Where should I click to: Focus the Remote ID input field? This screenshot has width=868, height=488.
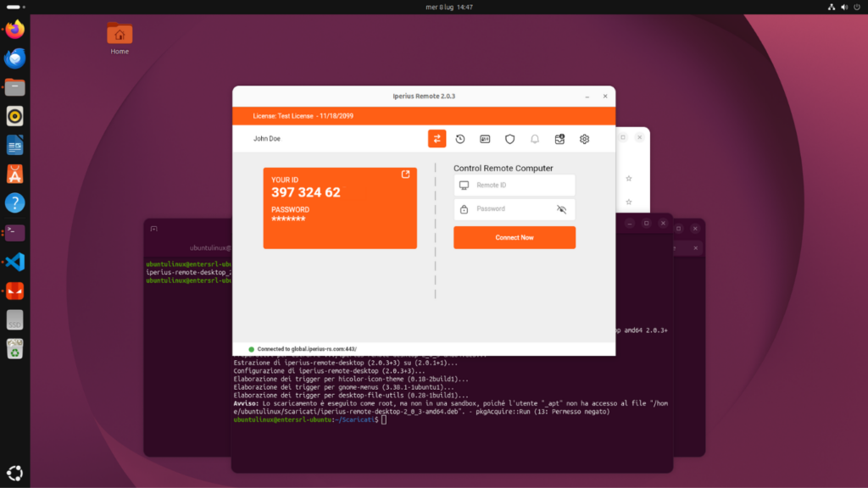click(515, 186)
